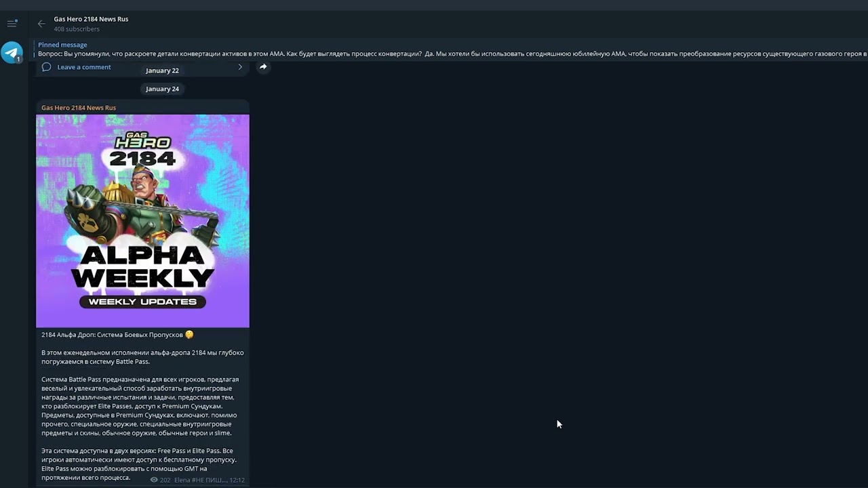Click the 202 views count

[165, 480]
